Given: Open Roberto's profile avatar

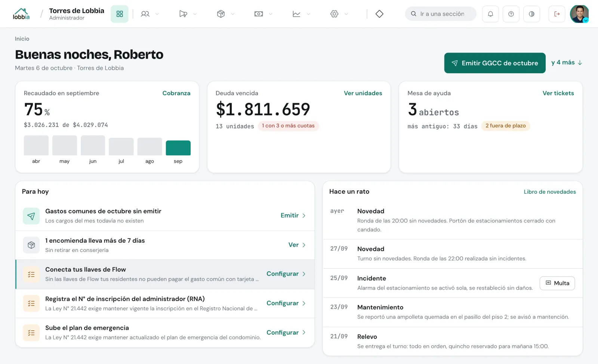Looking at the screenshot, I should tap(579, 14).
